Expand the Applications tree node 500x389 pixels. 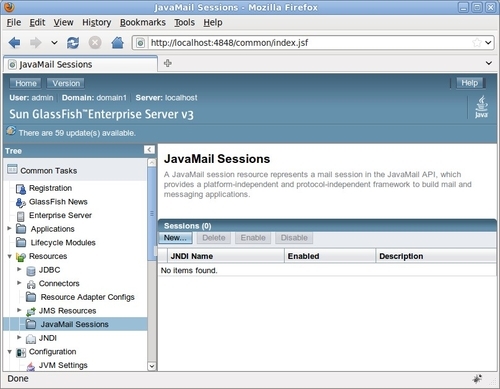pos(9,228)
